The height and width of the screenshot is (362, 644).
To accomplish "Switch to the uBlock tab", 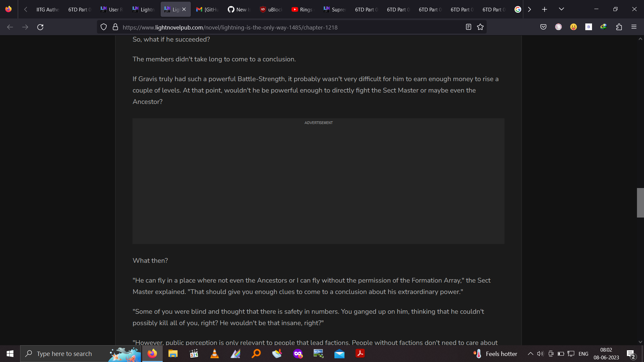I will pyautogui.click(x=271, y=9).
